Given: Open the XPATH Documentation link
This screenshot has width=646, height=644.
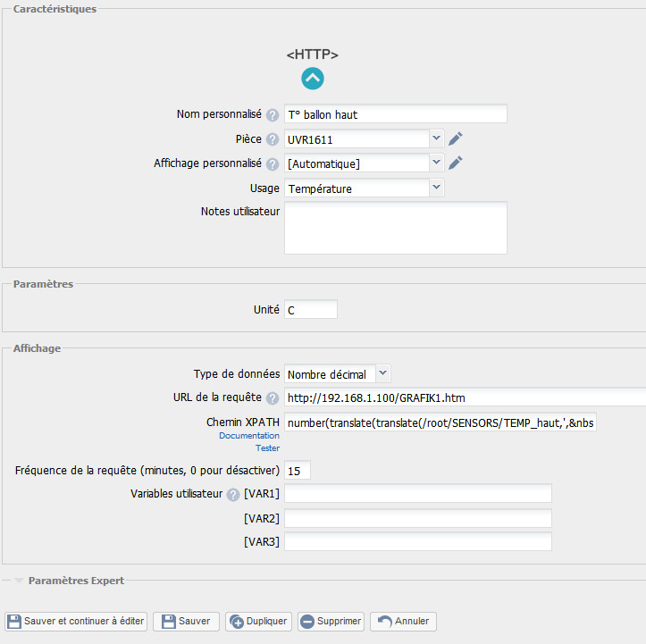Looking at the screenshot, I should pyautogui.click(x=249, y=435).
